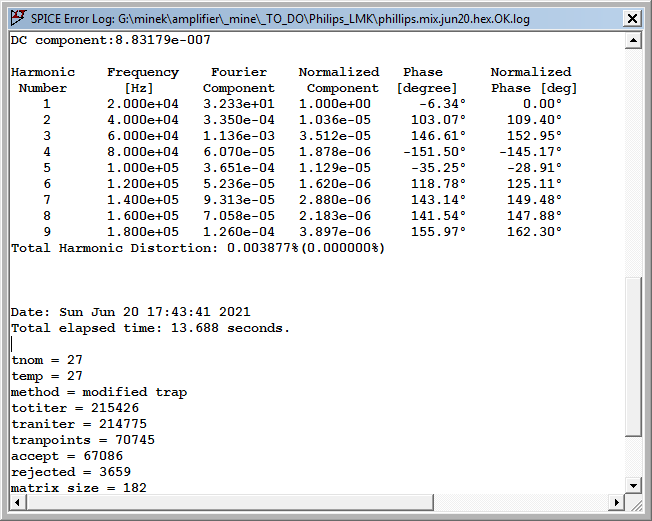Click the horizontal scrollbar left arrow
This screenshot has width=652, height=521.
pos(17,502)
